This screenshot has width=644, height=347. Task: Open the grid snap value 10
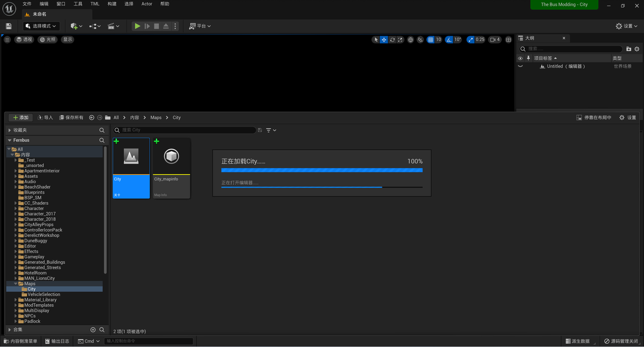[438, 40]
